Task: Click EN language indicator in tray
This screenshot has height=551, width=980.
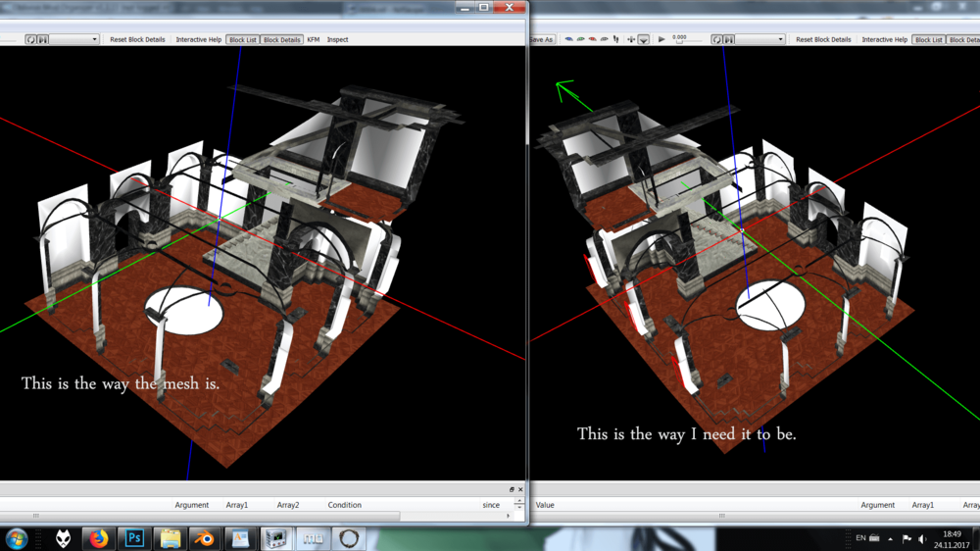Action: click(x=860, y=538)
